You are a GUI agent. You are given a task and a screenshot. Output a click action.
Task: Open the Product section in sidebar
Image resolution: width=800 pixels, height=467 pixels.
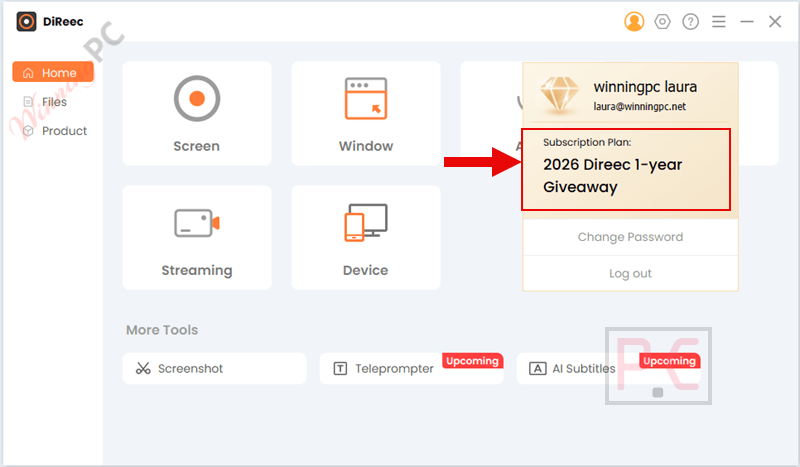(x=55, y=131)
